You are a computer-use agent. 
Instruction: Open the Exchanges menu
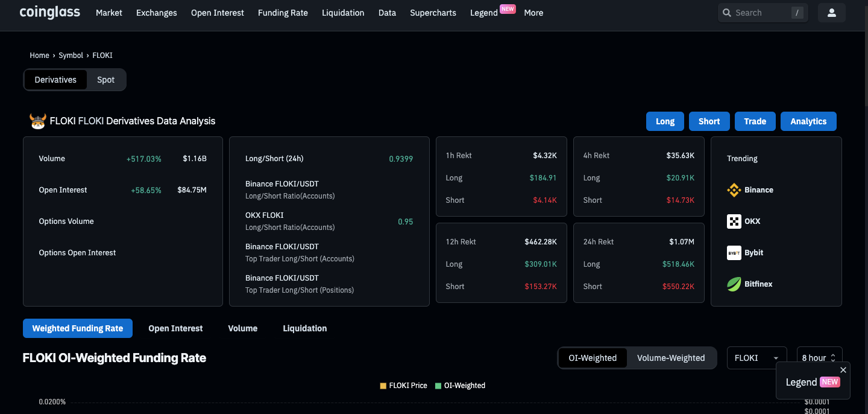click(x=157, y=13)
